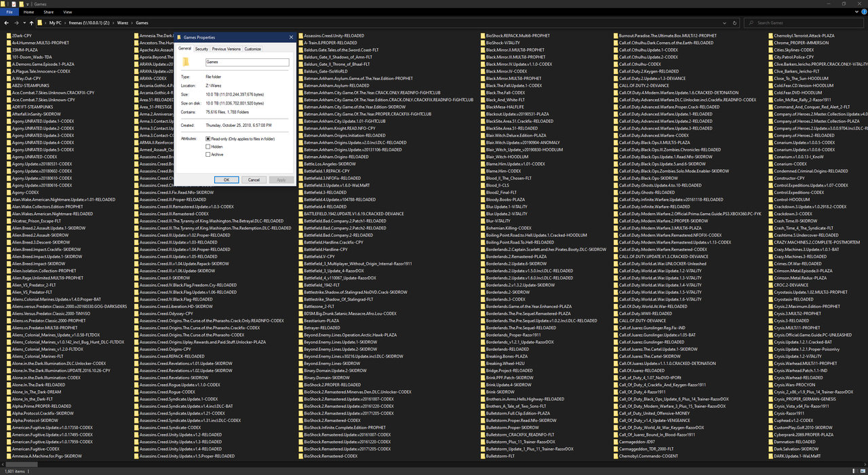Expand the ribbon with chevron
This screenshot has width=868, height=475.
pyautogui.click(x=856, y=12)
